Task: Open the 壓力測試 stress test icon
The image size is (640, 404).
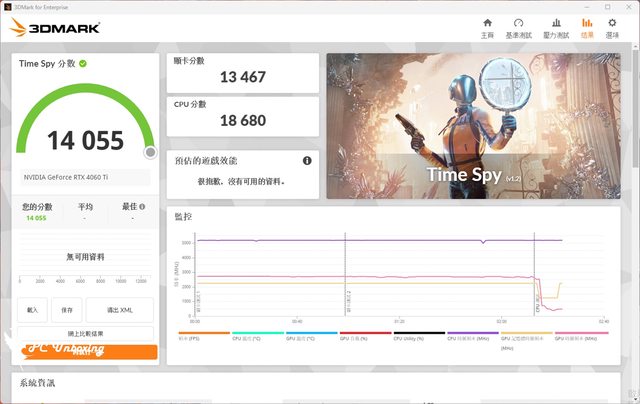Action: tap(555, 27)
